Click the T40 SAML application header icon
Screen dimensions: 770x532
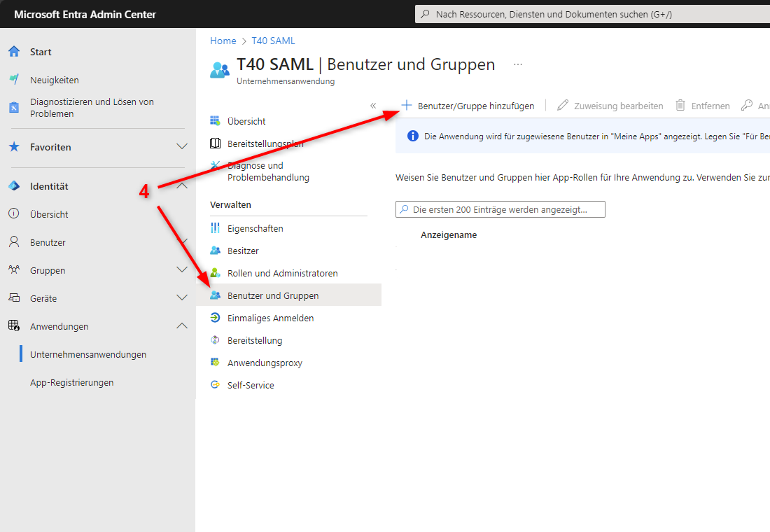click(x=220, y=70)
